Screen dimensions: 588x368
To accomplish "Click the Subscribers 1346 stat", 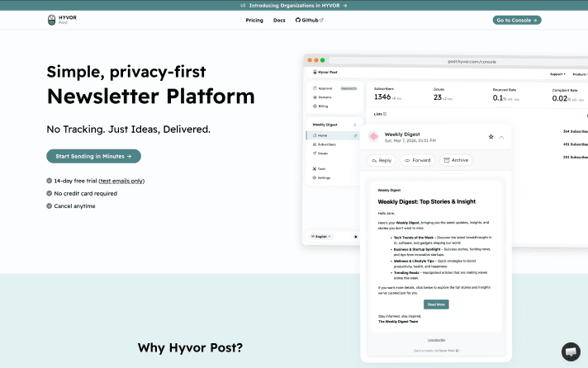I will click(388, 94).
